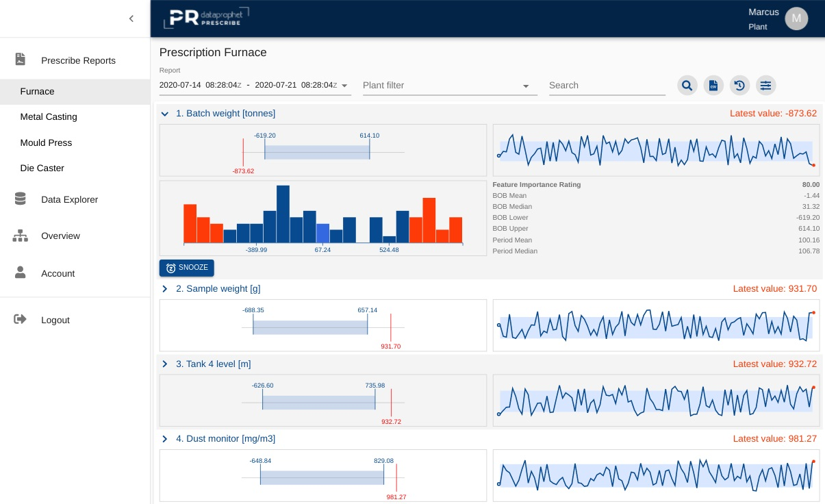Viewport: 825px width, 504px height.
Task: Expand the Sample weight section
Action: pyautogui.click(x=164, y=288)
